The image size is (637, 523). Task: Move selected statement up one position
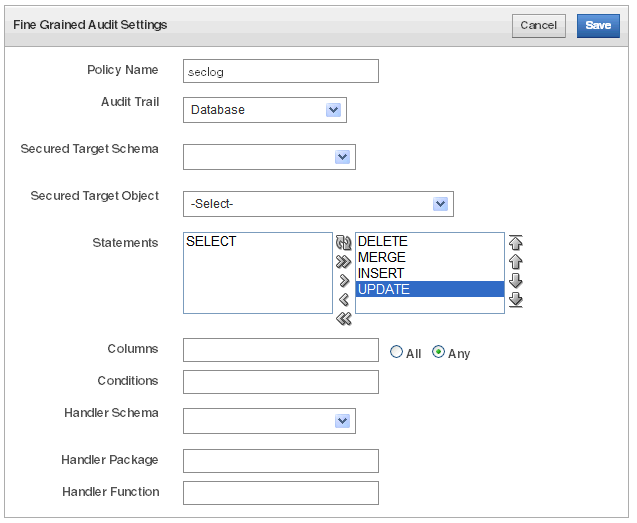[x=516, y=261]
